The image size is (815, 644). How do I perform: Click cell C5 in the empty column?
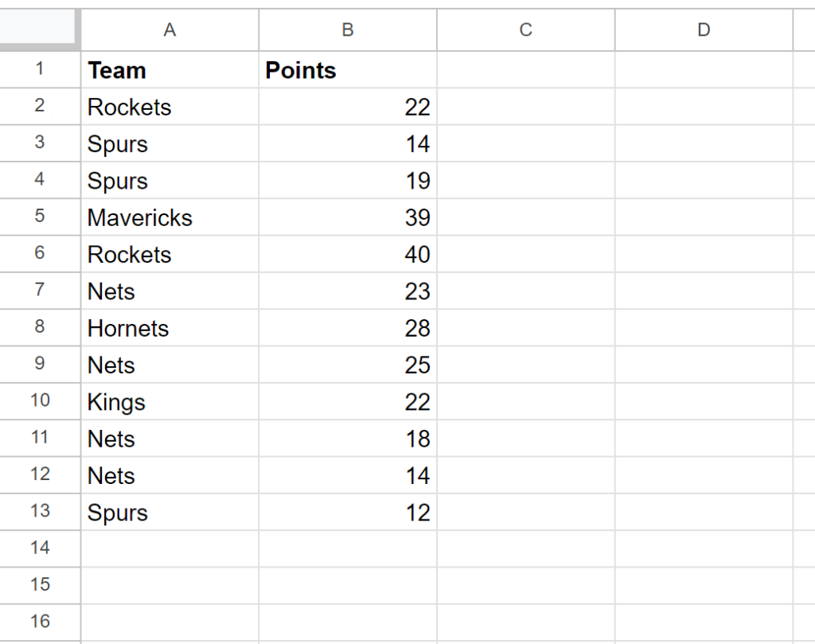525,217
